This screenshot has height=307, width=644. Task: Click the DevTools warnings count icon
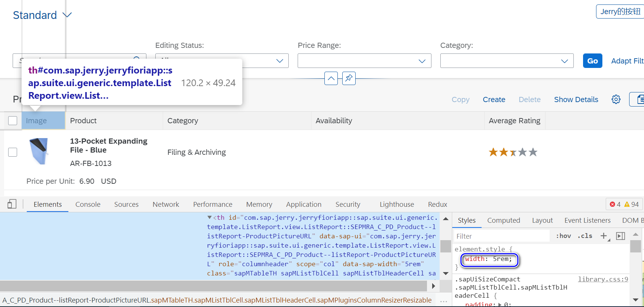click(627, 204)
